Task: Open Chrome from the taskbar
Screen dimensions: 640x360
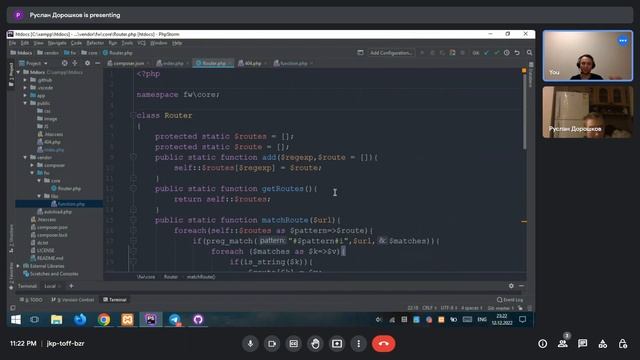Action: 104,320
